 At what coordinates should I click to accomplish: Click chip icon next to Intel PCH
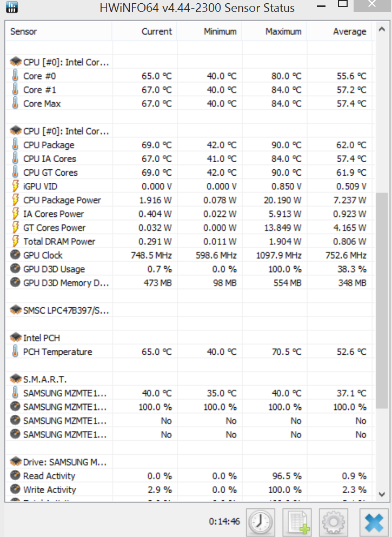pos(15,338)
